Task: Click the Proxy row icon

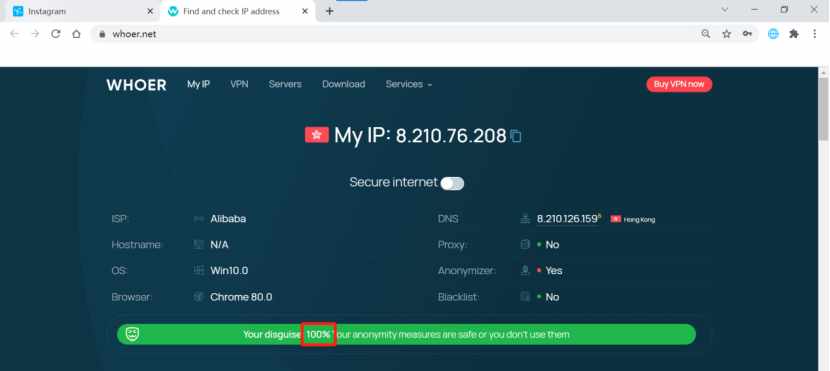Action: 525,245
